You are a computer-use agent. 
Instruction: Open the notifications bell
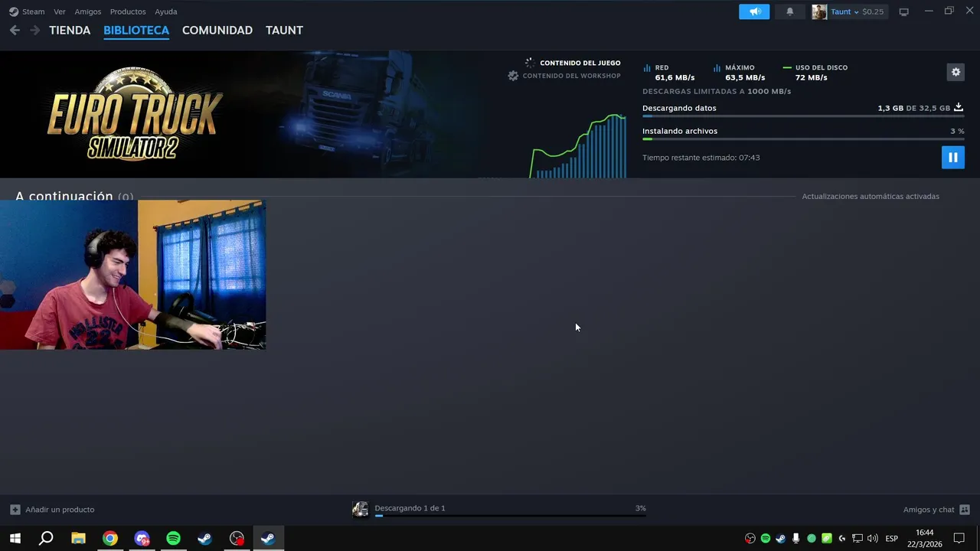point(790,11)
